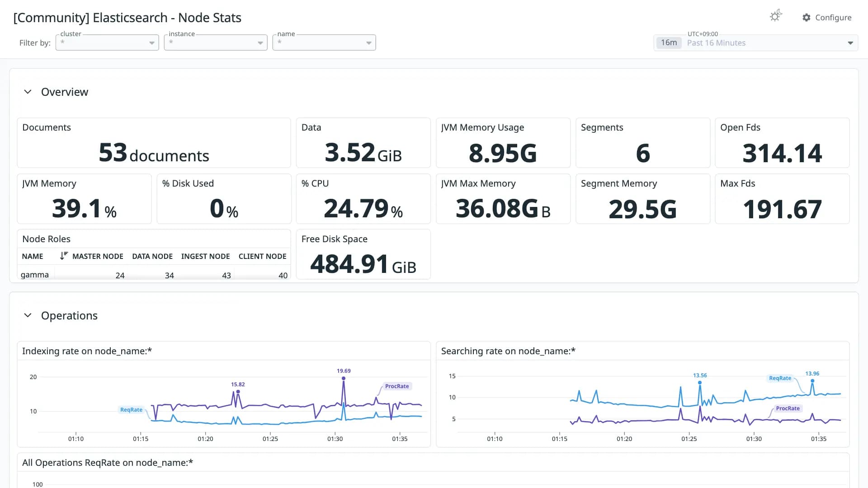Sort Node Roles by DATA NODE column

(x=152, y=256)
